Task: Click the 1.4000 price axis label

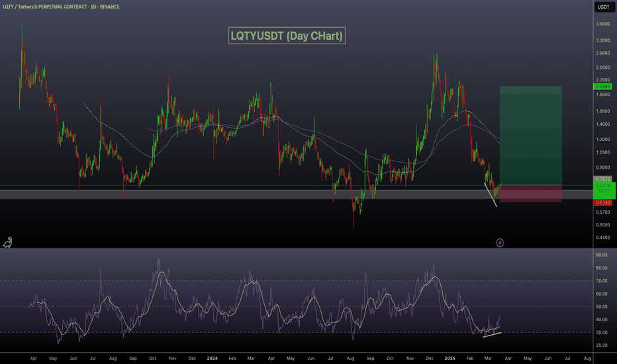Action: pos(603,124)
